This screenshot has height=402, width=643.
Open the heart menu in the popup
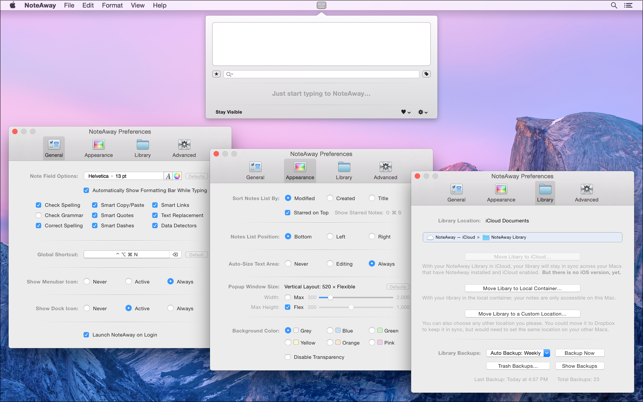(406, 112)
